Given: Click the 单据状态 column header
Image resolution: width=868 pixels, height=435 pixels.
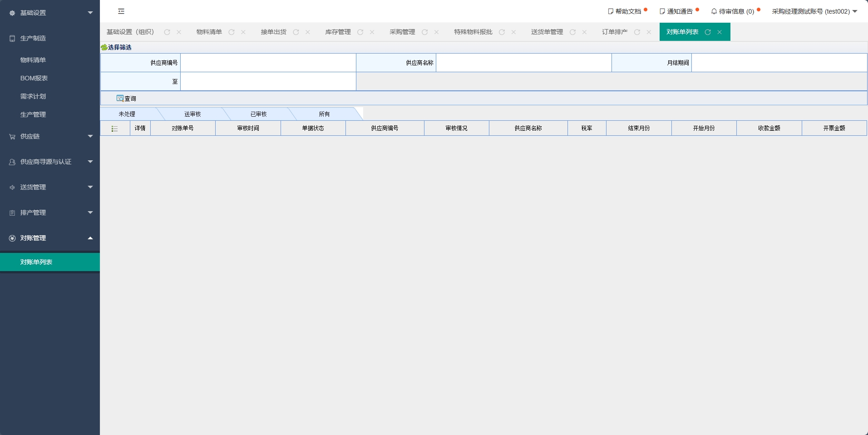Looking at the screenshot, I should (x=313, y=128).
